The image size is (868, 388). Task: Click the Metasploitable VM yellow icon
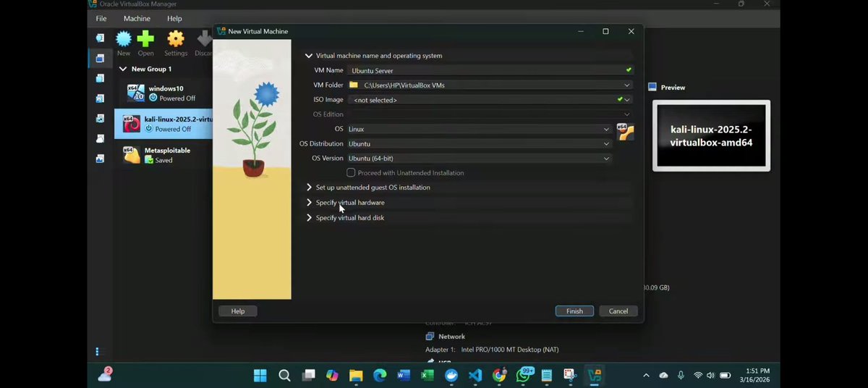(x=131, y=155)
